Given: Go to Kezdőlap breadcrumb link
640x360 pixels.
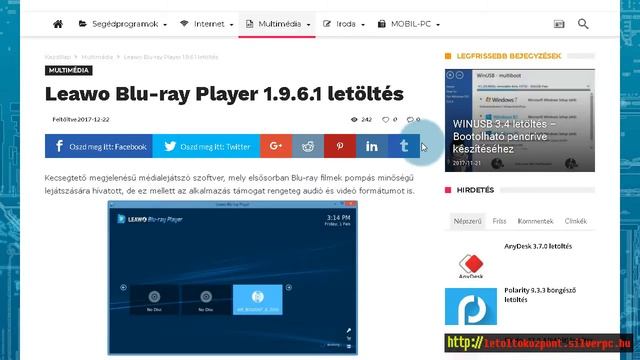Looking at the screenshot, I should 58,57.
